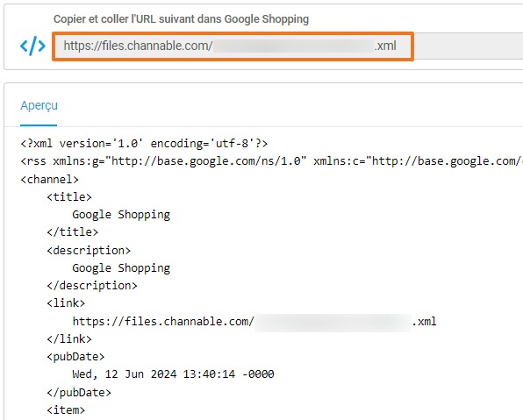The image size is (523, 420).
Task: Click "Google Shopping" text inside the description element
Action: (x=121, y=268)
